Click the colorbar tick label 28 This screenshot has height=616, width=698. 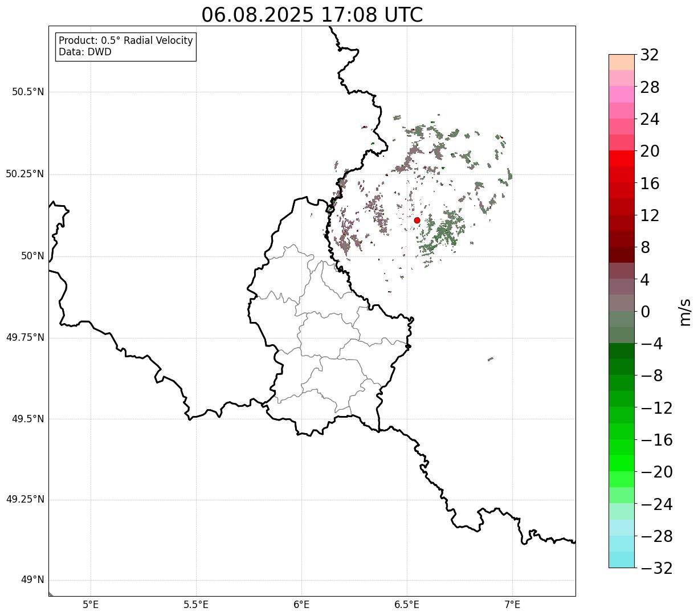pyautogui.click(x=650, y=87)
